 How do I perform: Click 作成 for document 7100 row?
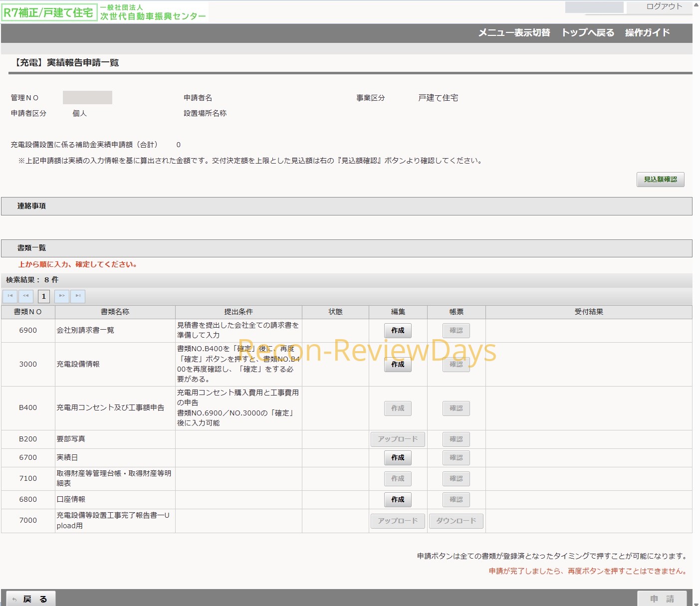[398, 479]
